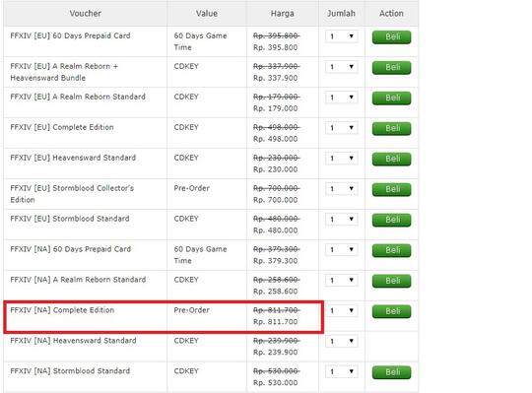Screen dimensions: 532x393
Task: Select 'FFXIV [EU] Complete Edition' voucher name
Action: 62,127
